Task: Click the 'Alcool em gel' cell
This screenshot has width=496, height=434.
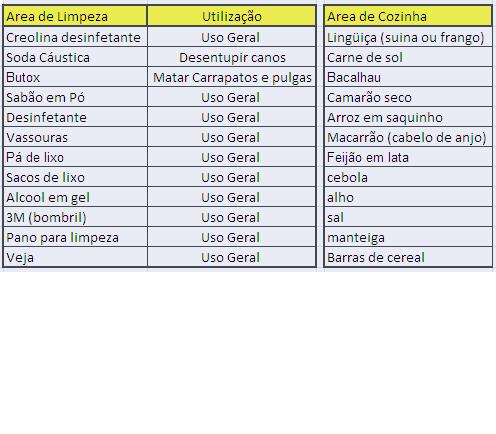Action: 75,197
